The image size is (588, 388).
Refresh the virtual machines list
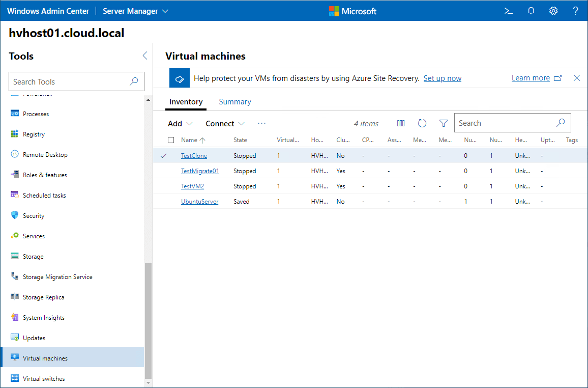[422, 123]
